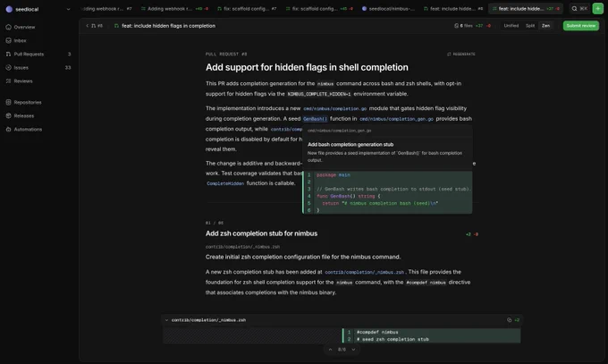Image resolution: width=608 pixels, height=364 pixels.
Task: Select the Zen view mode
Action: (x=545, y=26)
